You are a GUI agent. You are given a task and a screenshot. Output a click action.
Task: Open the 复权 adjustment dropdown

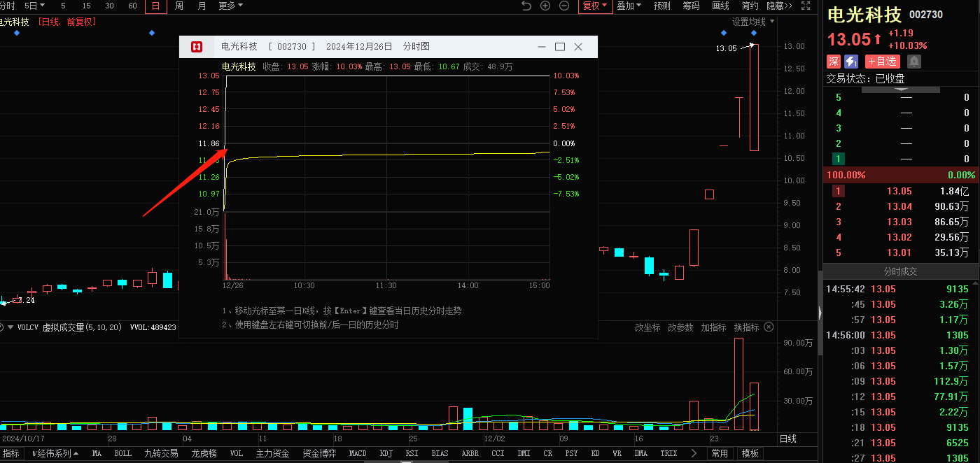click(595, 6)
